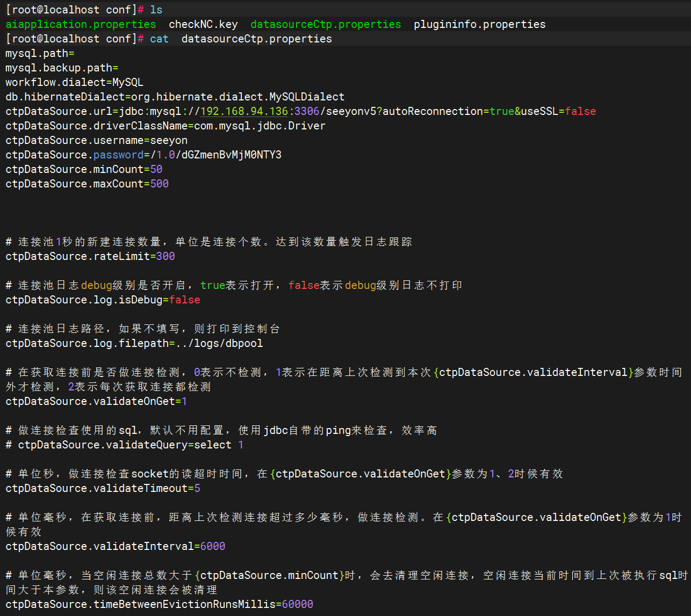Click the cat command in second prompt
This screenshot has height=616, width=691.
click(159, 39)
